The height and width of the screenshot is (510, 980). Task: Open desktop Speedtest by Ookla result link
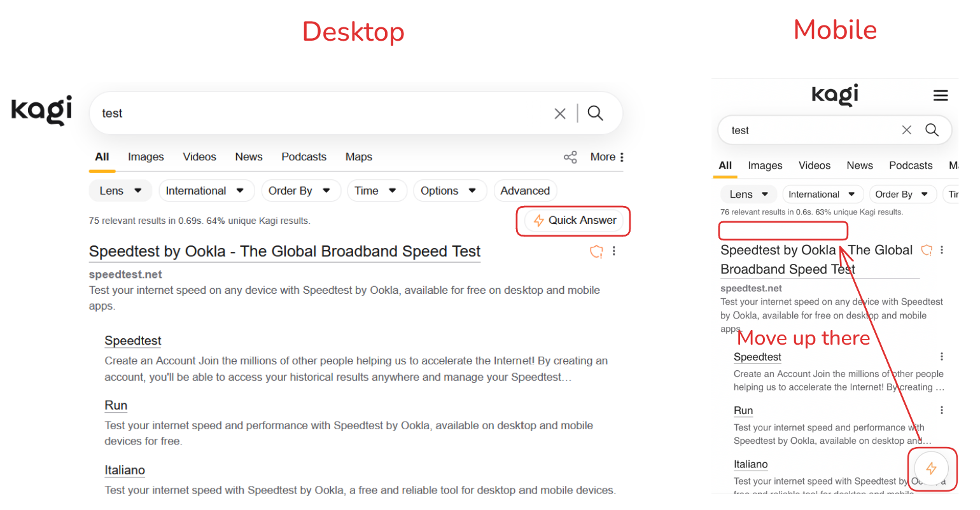[x=284, y=252]
